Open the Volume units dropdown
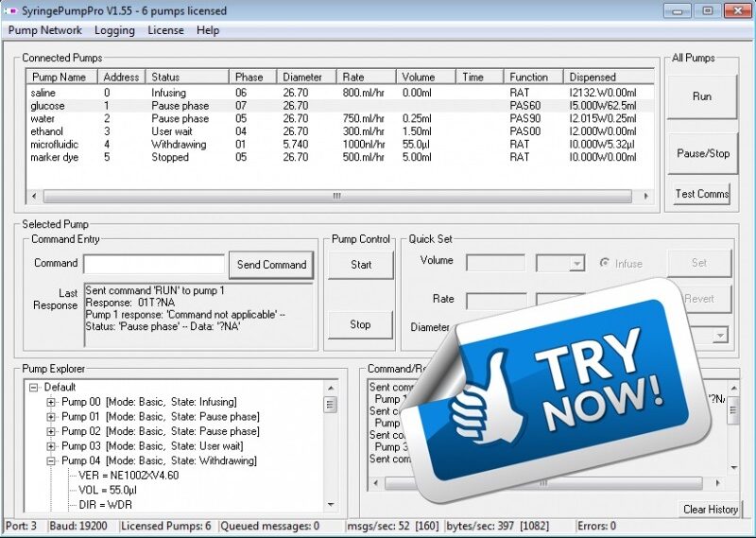 click(x=576, y=264)
